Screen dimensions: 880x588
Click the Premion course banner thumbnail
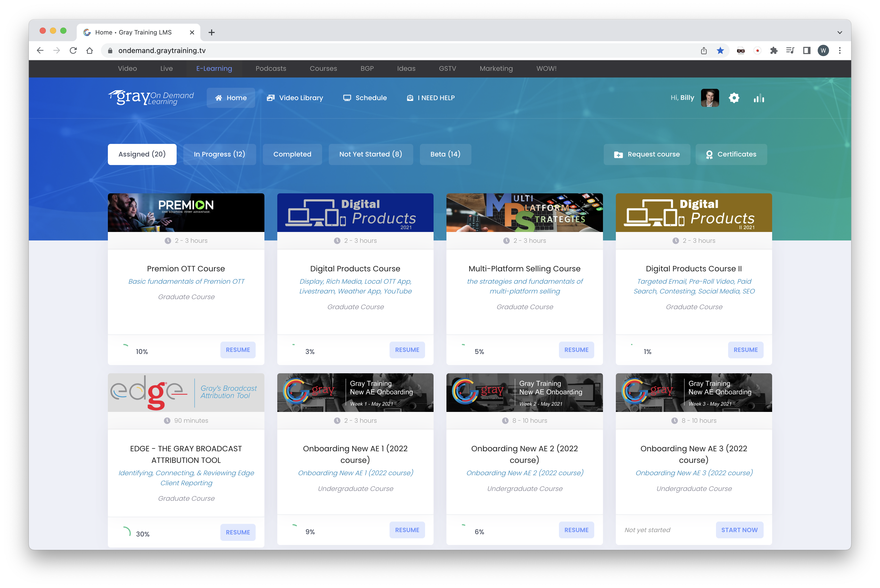[186, 213]
